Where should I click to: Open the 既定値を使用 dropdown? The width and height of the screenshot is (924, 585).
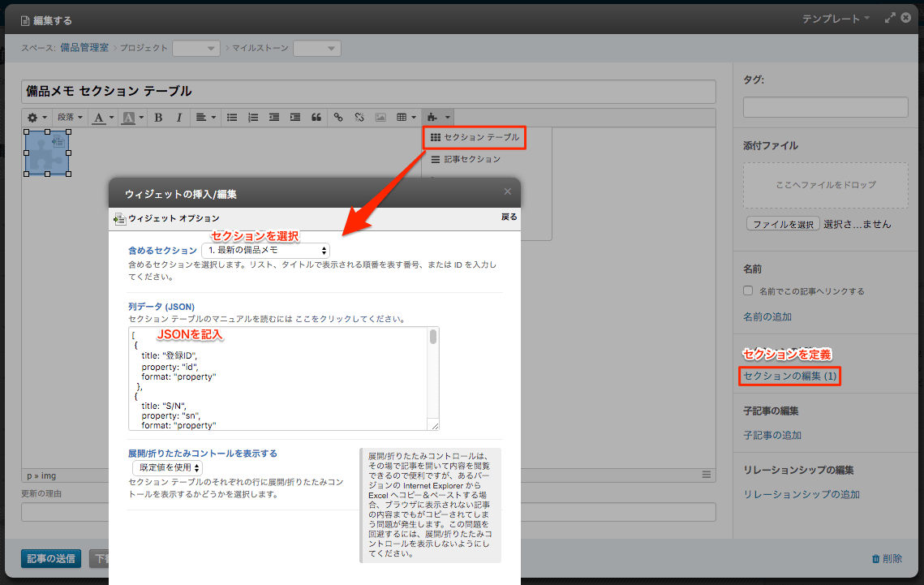167,467
